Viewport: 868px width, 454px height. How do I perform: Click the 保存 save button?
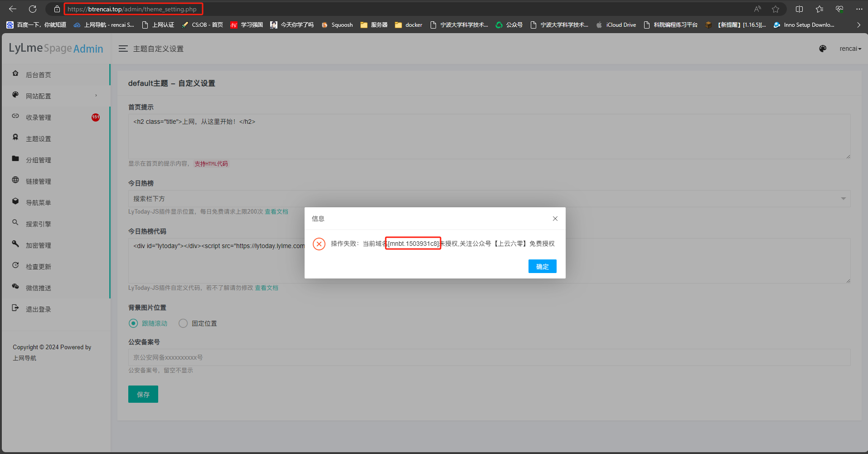[x=143, y=394]
